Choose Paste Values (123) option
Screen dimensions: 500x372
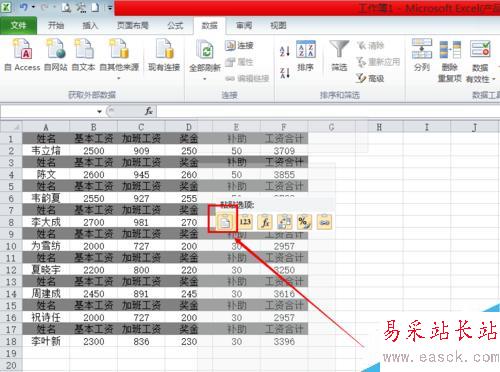(x=245, y=221)
